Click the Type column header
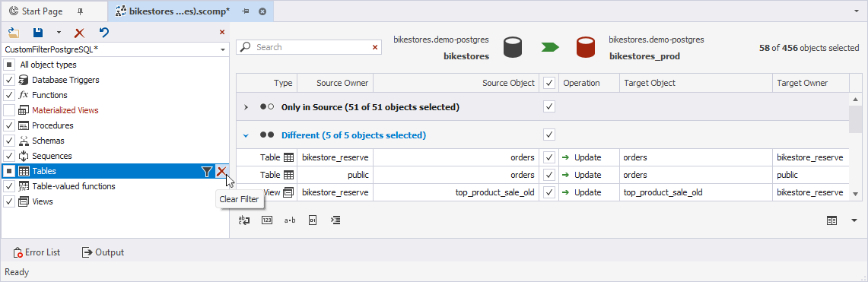Screen dimensions: 868x282 [x=267, y=83]
